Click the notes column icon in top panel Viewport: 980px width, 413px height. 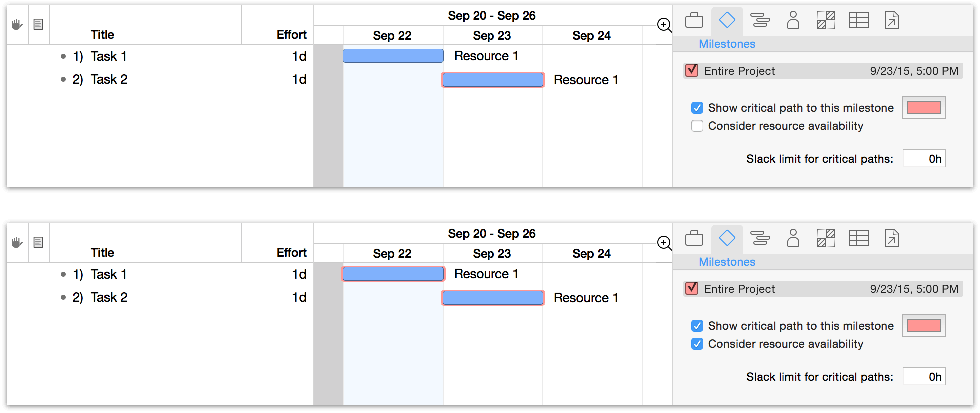[38, 24]
